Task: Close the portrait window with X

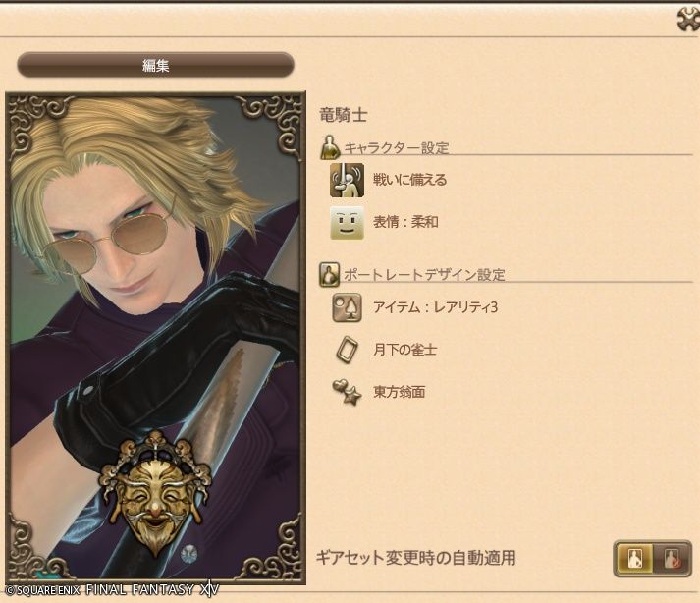Action: click(688, 19)
